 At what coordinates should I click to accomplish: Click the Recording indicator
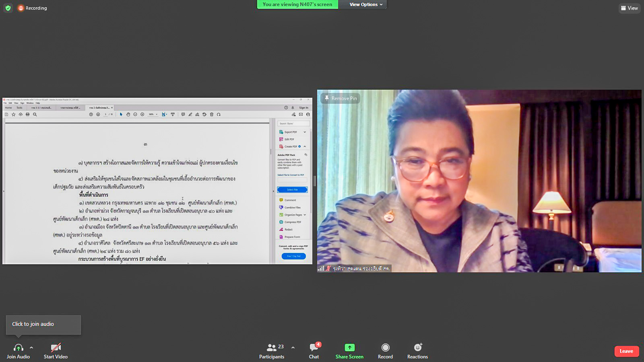32,8
